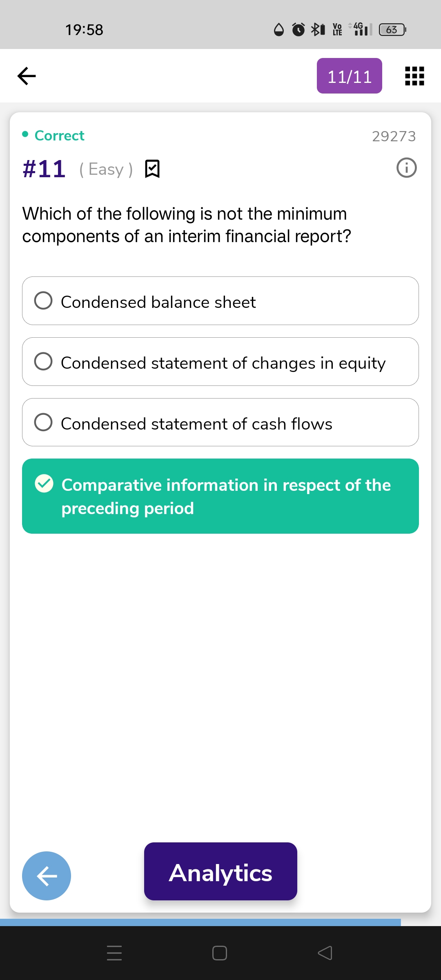Open the question info icon

tap(406, 168)
